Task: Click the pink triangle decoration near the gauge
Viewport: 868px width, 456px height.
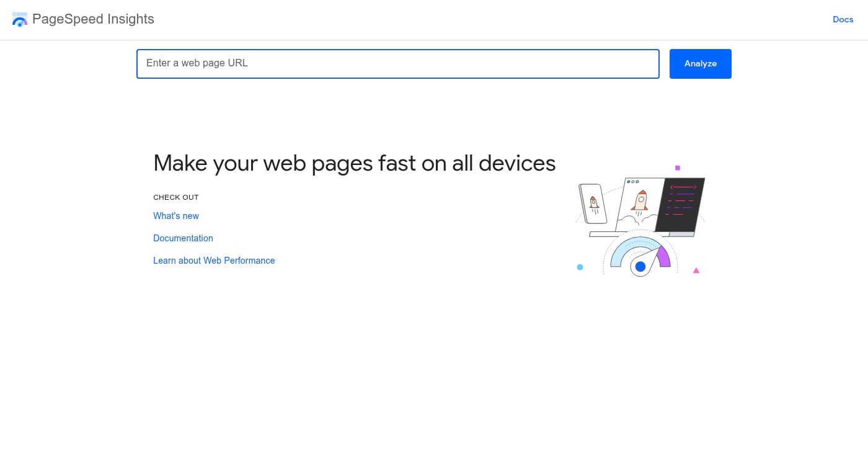Action: point(696,270)
